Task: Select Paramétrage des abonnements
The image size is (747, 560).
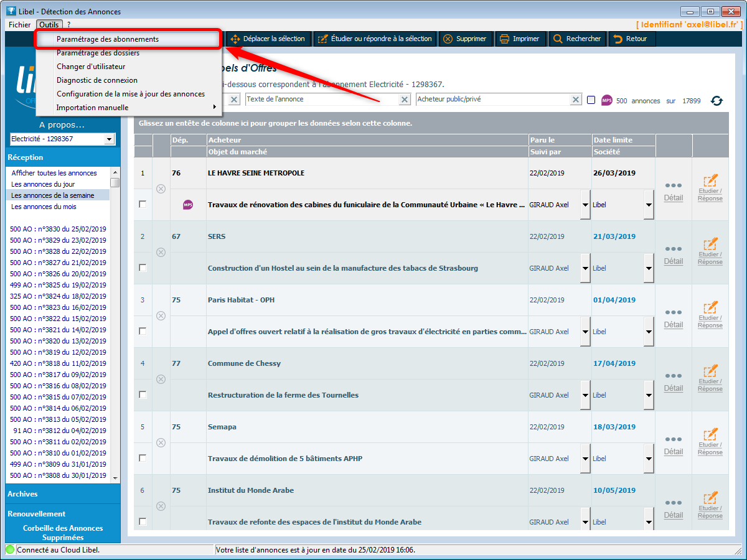Action: [x=129, y=39]
